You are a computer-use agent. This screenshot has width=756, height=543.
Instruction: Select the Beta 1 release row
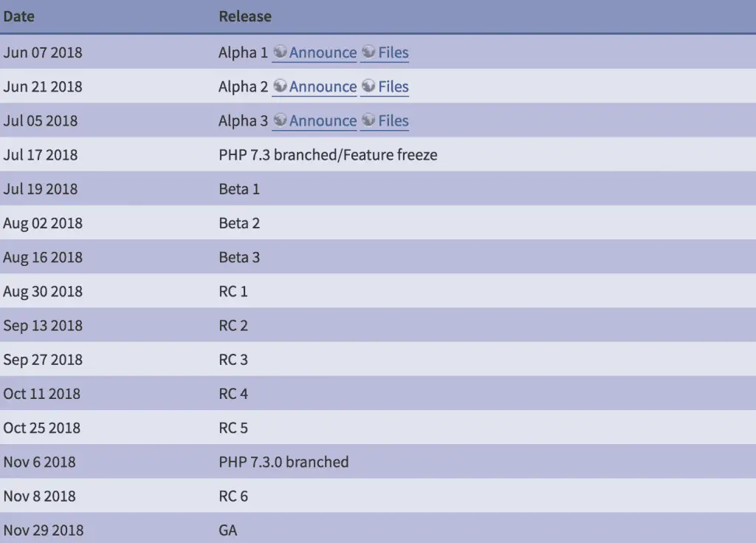(378, 188)
